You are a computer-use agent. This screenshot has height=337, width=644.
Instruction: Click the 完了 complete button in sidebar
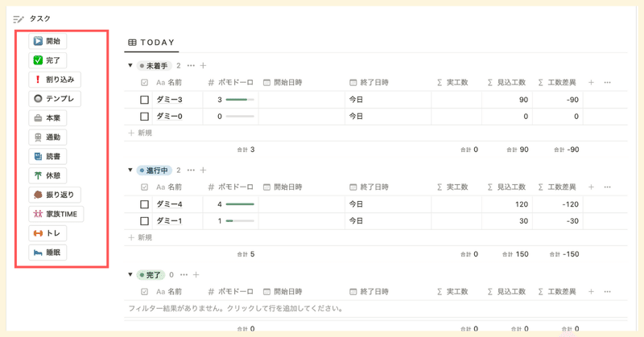(47, 60)
